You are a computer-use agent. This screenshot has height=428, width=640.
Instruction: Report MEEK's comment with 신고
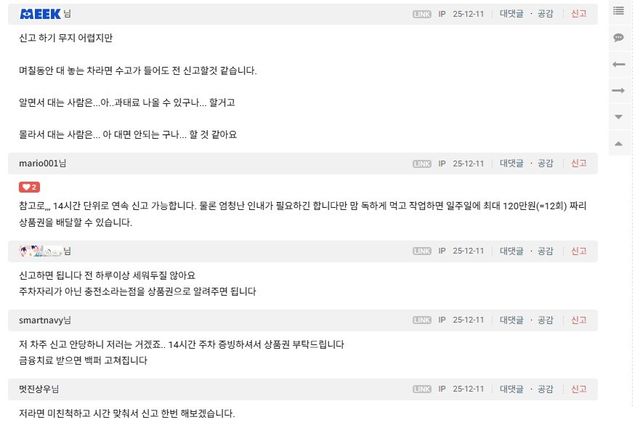[579, 13]
